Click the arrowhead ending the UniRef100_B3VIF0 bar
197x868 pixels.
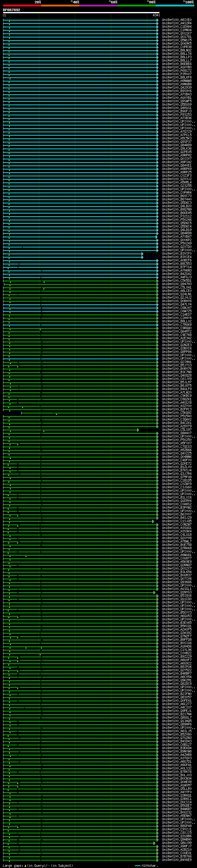143,254
